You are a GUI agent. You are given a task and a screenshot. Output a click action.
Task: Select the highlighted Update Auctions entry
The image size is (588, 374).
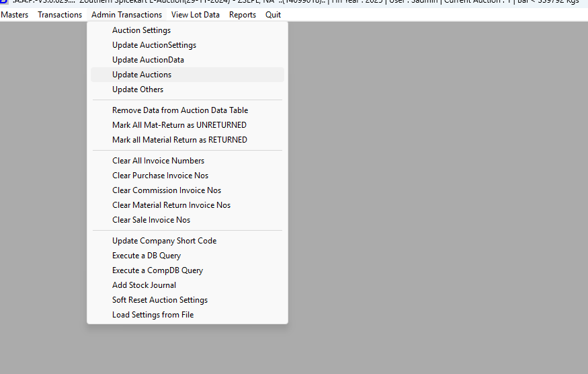tap(187, 75)
